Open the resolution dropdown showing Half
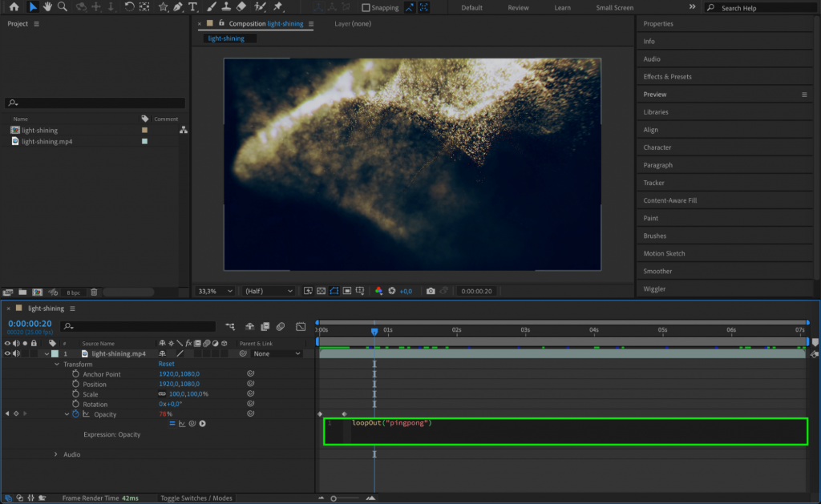 pos(268,291)
